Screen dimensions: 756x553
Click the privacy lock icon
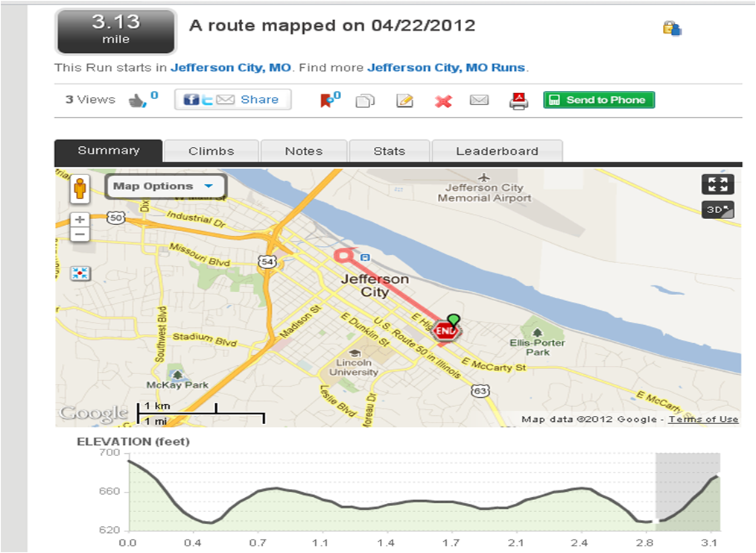point(672,28)
